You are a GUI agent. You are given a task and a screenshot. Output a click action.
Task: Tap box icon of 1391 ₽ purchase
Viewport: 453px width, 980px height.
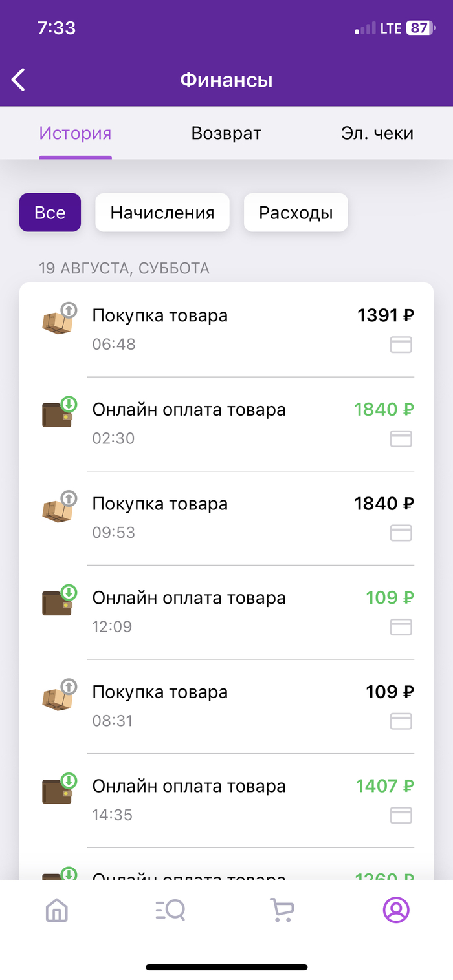[58, 321]
